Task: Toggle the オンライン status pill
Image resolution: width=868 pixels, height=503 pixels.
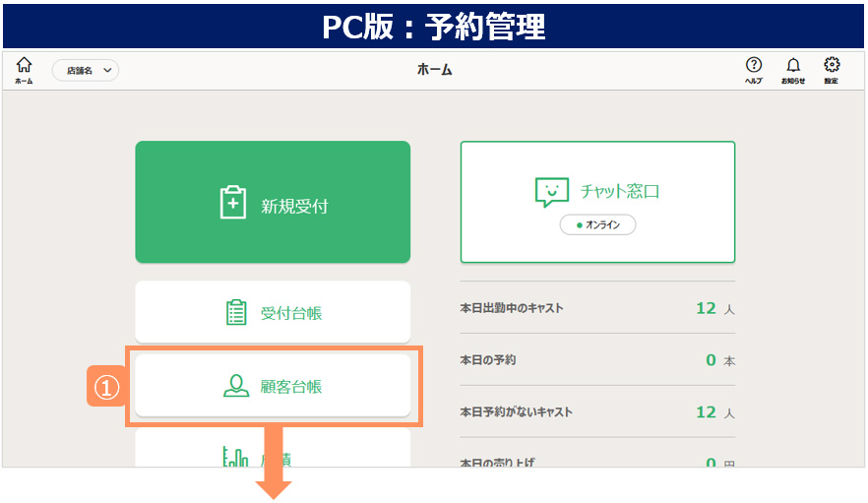Action: tap(598, 225)
